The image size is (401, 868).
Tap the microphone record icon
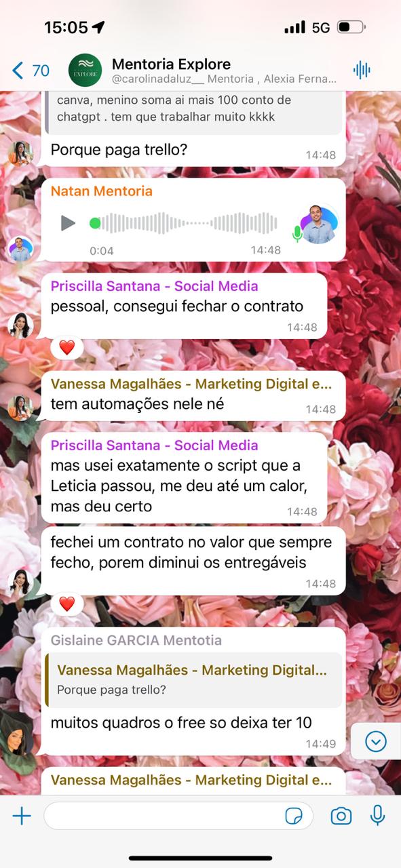[x=378, y=815]
